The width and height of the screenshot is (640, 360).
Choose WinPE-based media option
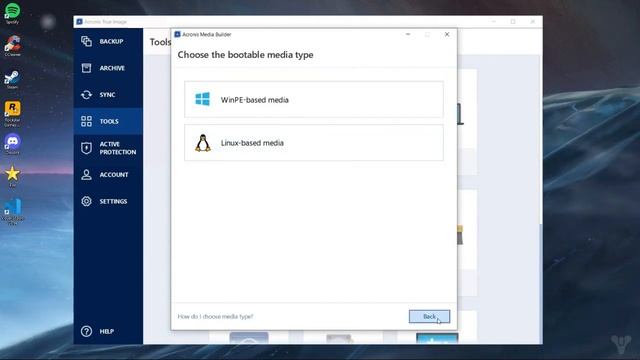click(x=313, y=100)
